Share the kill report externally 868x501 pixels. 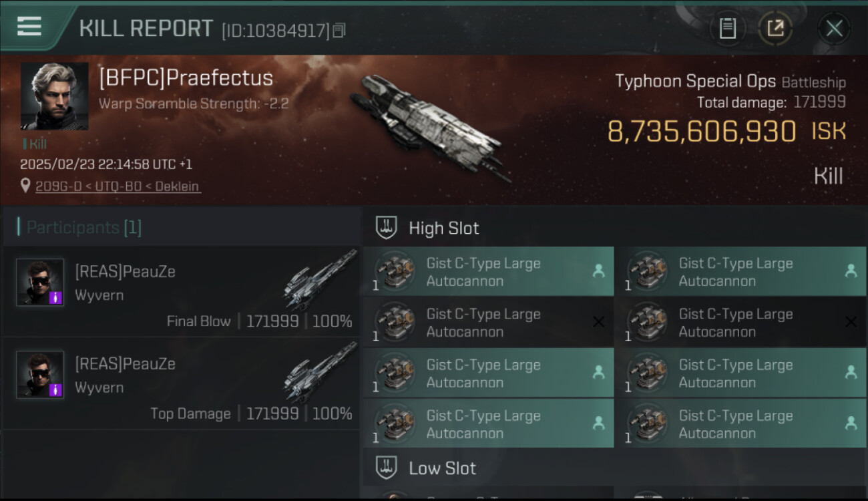775,29
